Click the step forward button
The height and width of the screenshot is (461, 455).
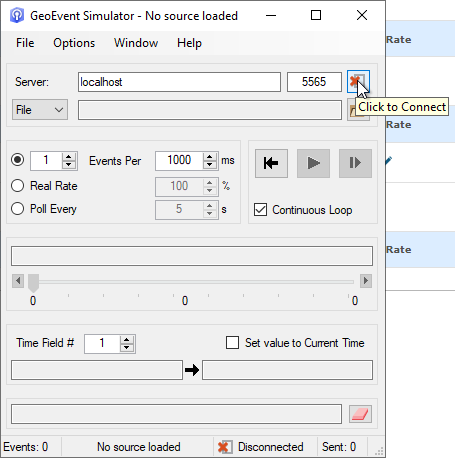click(x=355, y=163)
